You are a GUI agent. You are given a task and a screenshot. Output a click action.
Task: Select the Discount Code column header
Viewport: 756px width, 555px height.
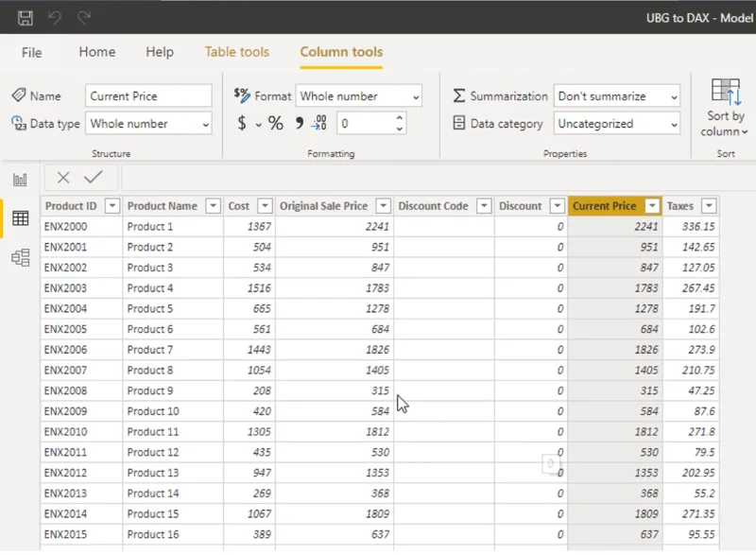tap(433, 206)
